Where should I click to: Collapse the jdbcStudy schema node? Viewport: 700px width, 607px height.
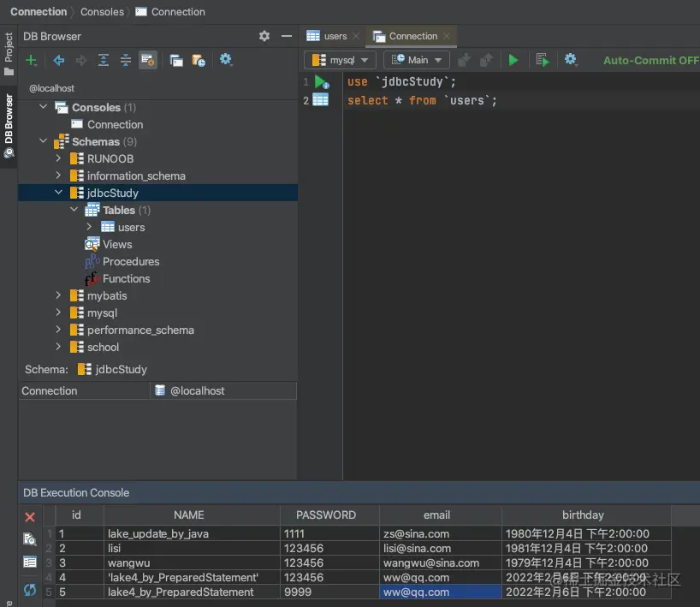click(58, 193)
